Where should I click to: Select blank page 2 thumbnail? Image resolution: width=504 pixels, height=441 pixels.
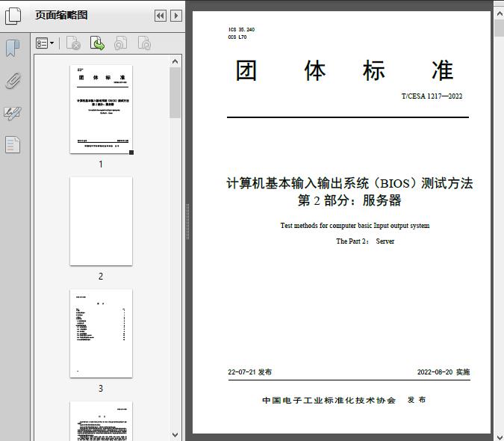101,221
